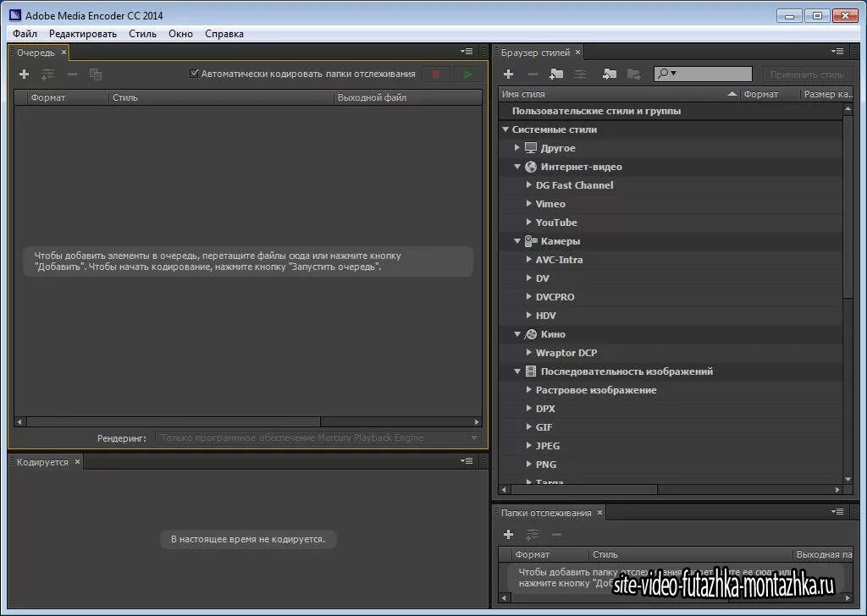Image resolution: width=867 pixels, height=616 pixels.
Task: Expand AVC-Intra presets
Action: click(x=528, y=259)
